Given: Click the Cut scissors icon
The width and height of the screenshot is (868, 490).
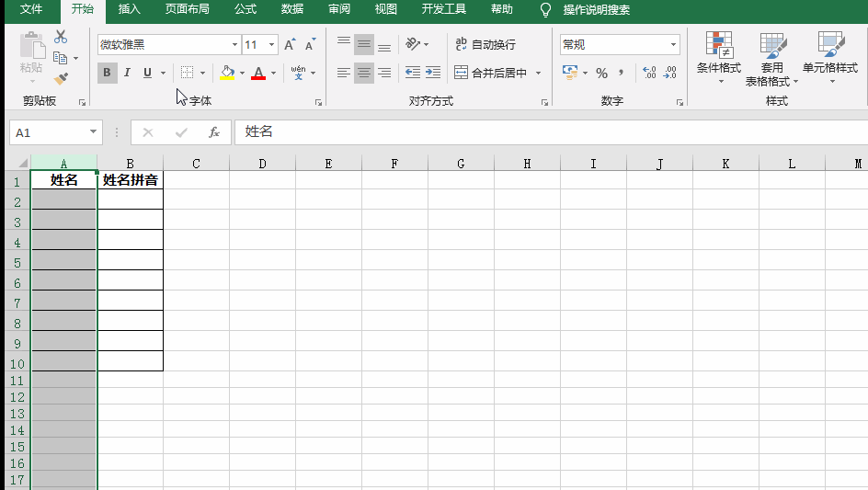Looking at the screenshot, I should point(61,37).
